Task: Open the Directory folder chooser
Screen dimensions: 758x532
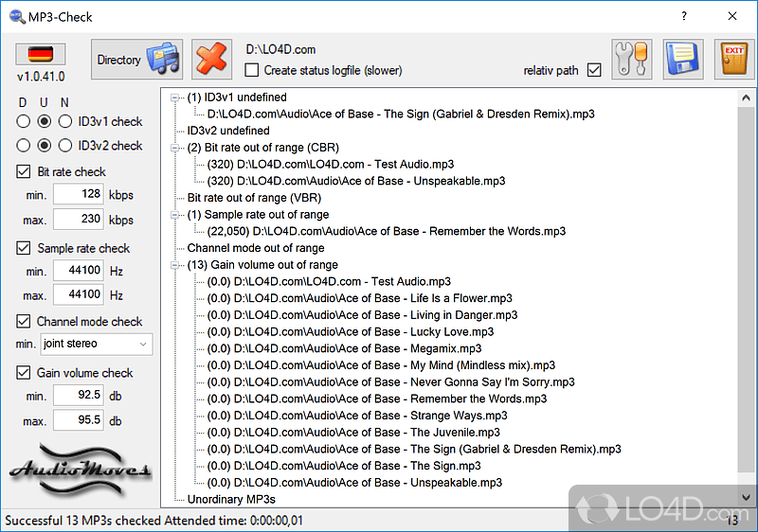Action: [136, 60]
